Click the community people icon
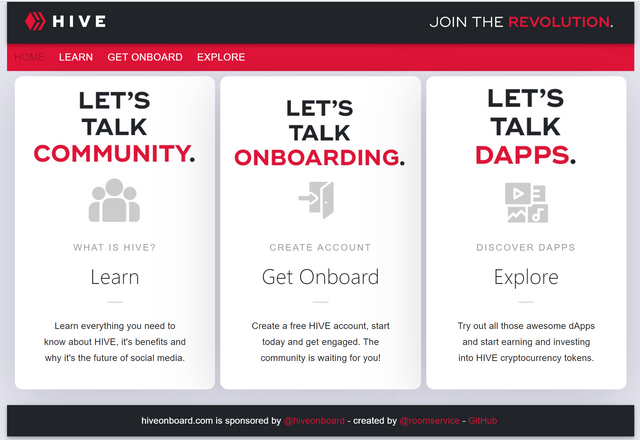Viewport: 640px width, 440px height. point(114,200)
